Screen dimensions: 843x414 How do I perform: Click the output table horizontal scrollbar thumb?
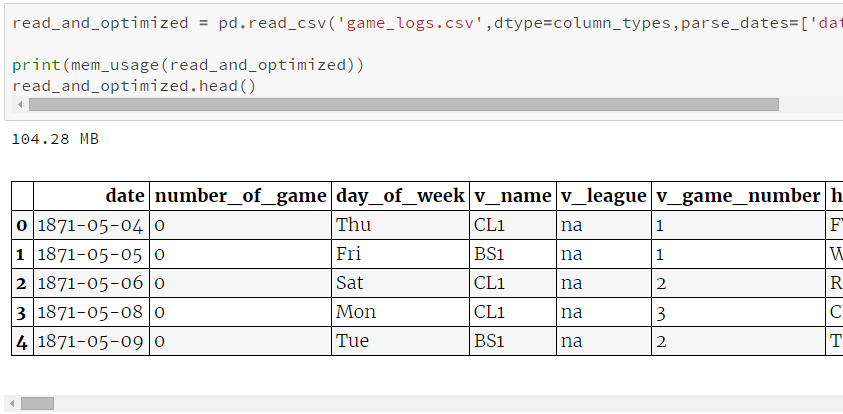[37, 403]
